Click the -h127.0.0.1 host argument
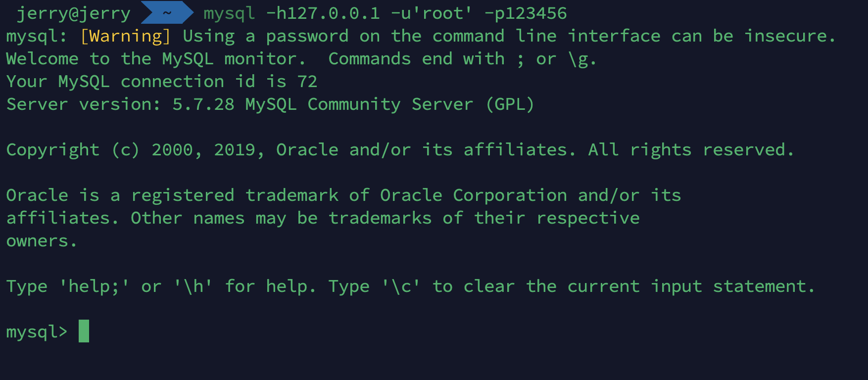The height and width of the screenshot is (380, 868). tap(323, 13)
